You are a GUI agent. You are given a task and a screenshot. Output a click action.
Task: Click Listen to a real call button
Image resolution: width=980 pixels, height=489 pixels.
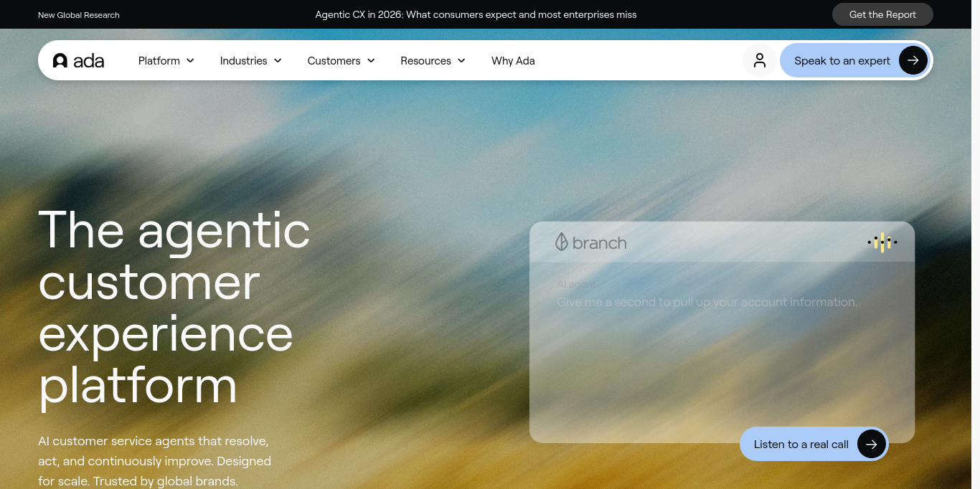(x=814, y=445)
